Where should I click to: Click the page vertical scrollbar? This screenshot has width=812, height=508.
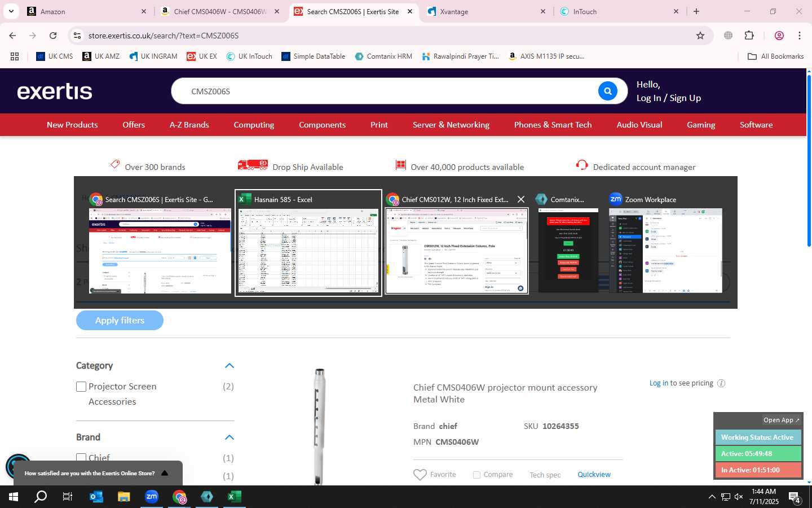point(809,161)
